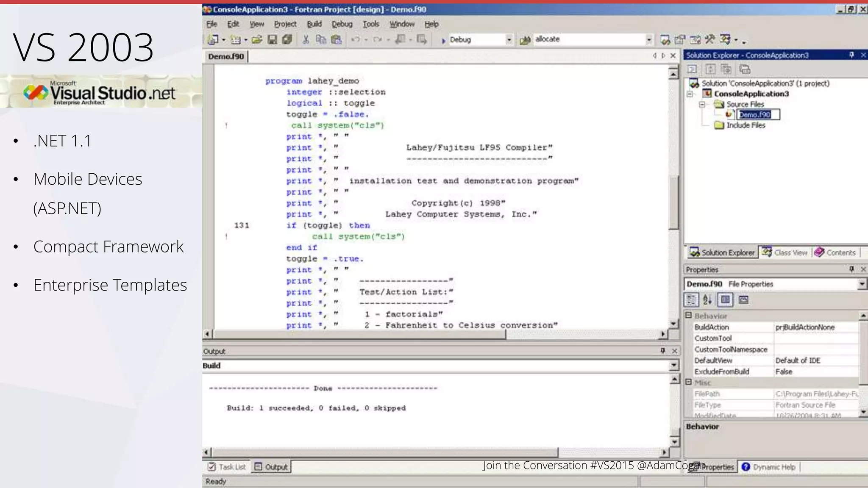This screenshot has width=868, height=488.
Task: Click Show All Files icon in Solution Explorer
Action: click(726, 69)
